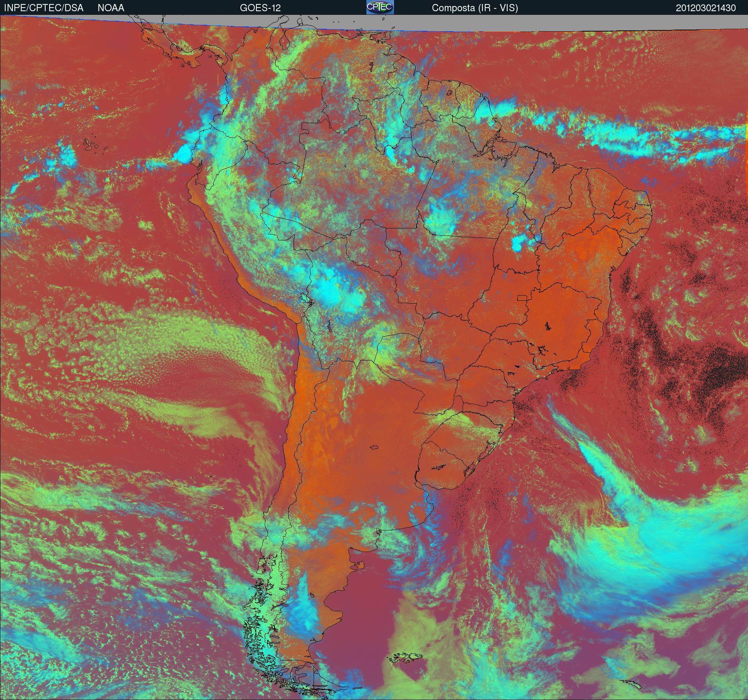
Task: Click the NOAA label in the header
Action: [111, 8]
